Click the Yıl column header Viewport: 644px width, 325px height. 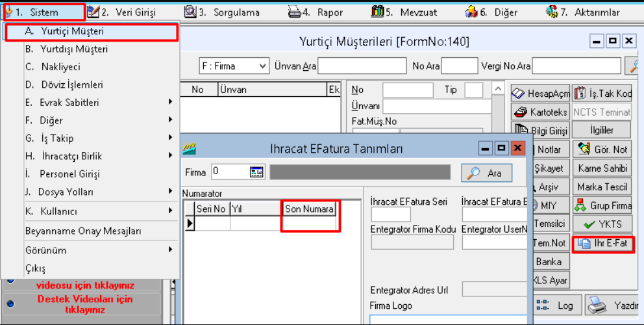point(256,209)
